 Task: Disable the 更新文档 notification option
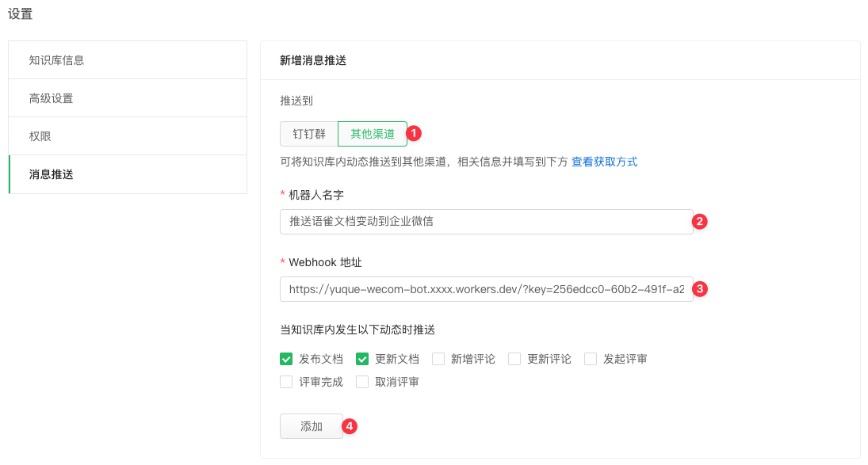pos(362,359)
